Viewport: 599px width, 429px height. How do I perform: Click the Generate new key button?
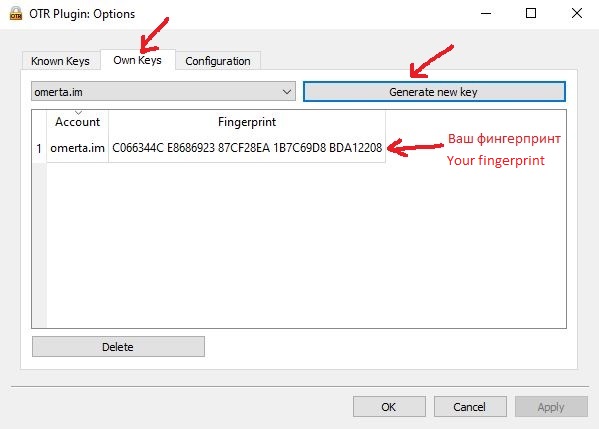pyautogui.click(x=434, y=92)
